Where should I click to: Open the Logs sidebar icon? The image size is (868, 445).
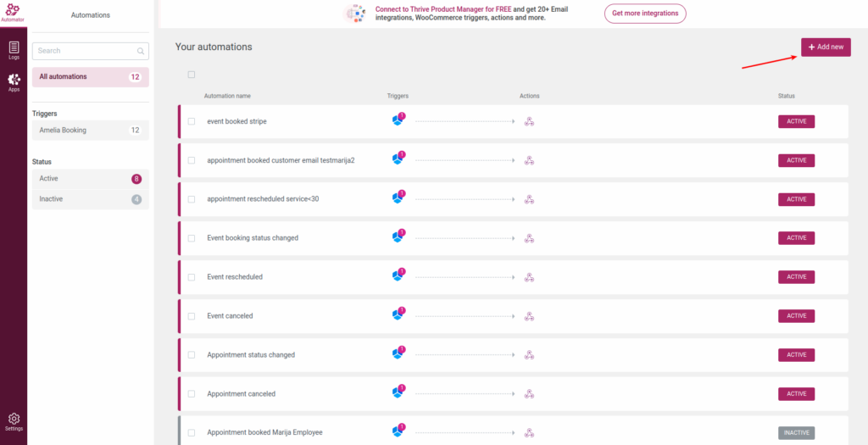tap(14, 50)
